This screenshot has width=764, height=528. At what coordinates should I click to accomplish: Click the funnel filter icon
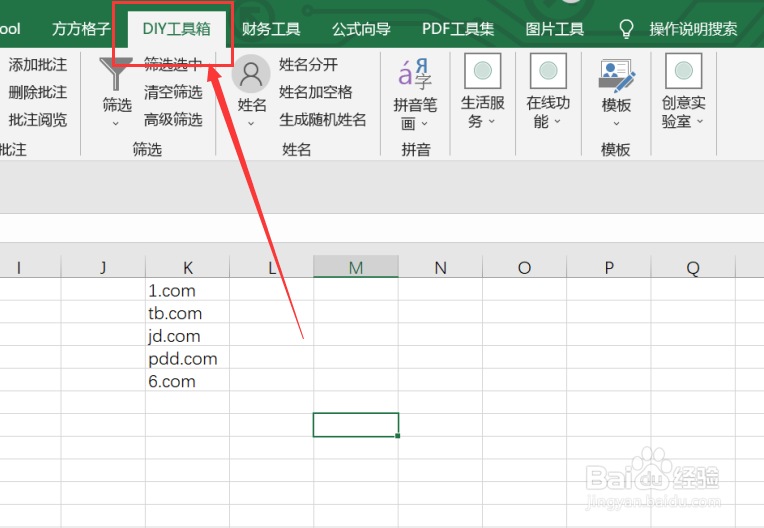[x=116, y=74]
